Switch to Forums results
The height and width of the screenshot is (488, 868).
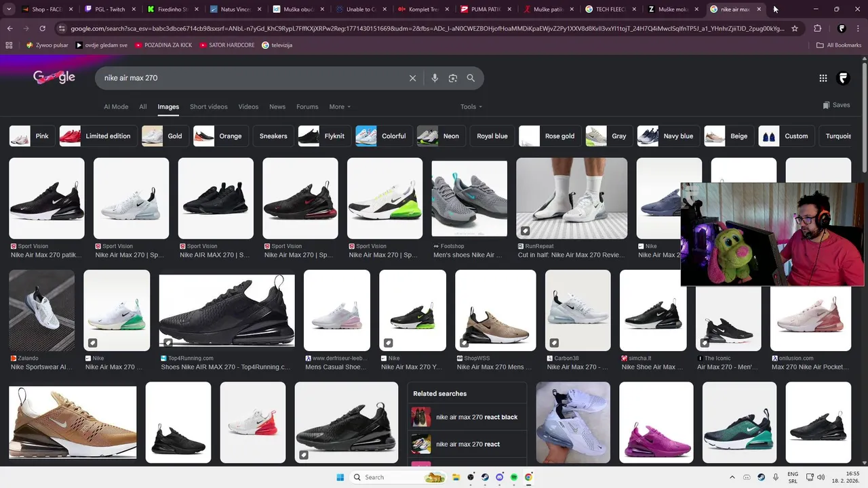[x=307, y=106]
